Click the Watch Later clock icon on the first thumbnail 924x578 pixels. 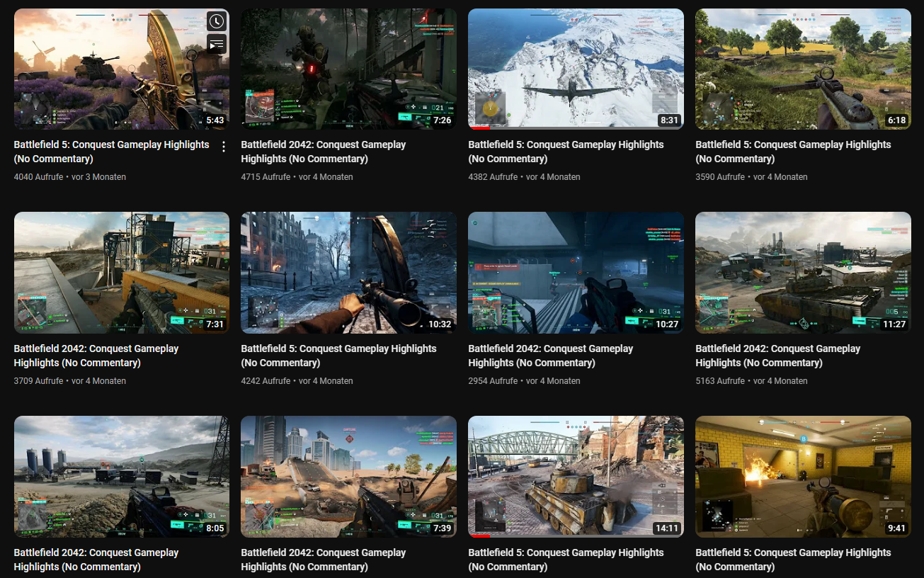coord(217,21)
